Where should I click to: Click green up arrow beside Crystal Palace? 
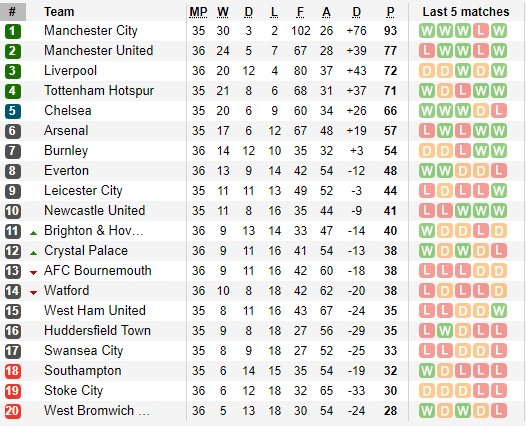33,253
